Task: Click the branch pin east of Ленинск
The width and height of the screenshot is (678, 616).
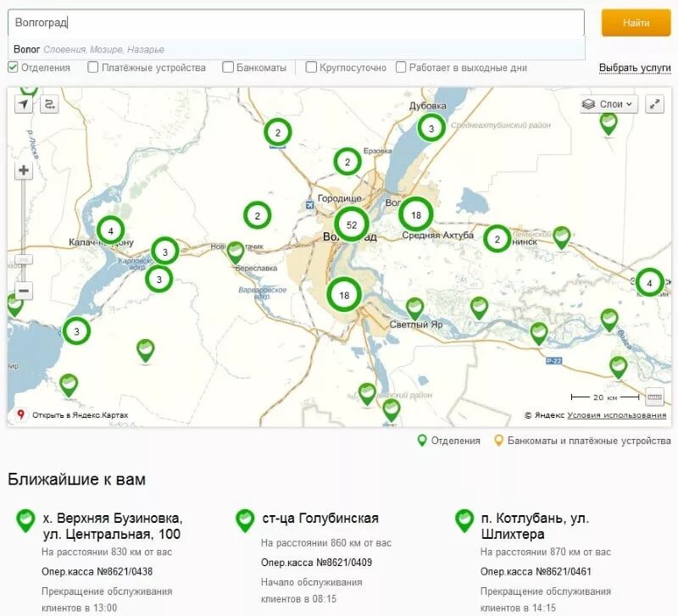Action: tap(562, 237)
